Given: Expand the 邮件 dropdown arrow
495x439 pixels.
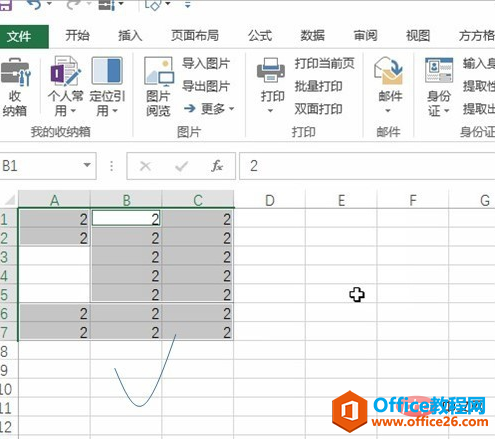Looking at the screenshot, I should (388, 110).
